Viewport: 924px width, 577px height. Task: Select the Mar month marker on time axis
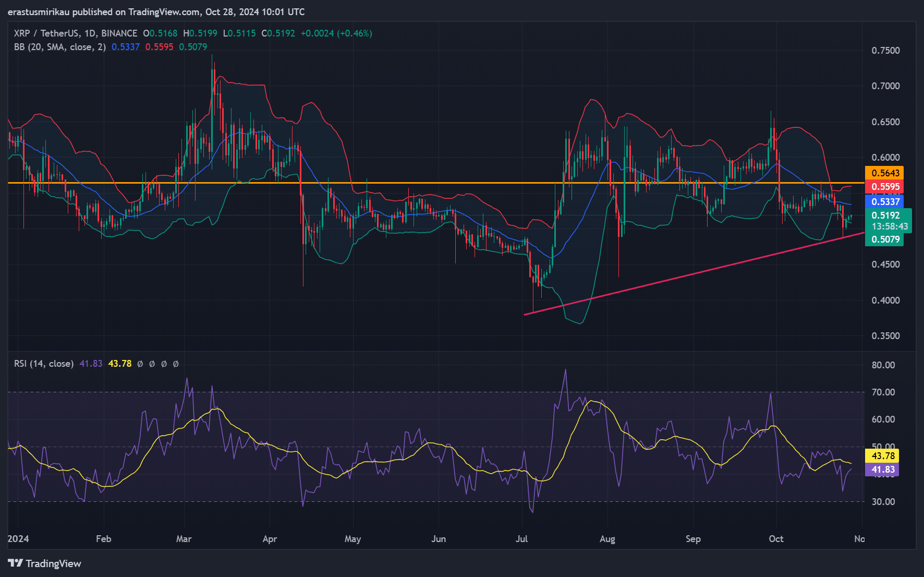184,539
